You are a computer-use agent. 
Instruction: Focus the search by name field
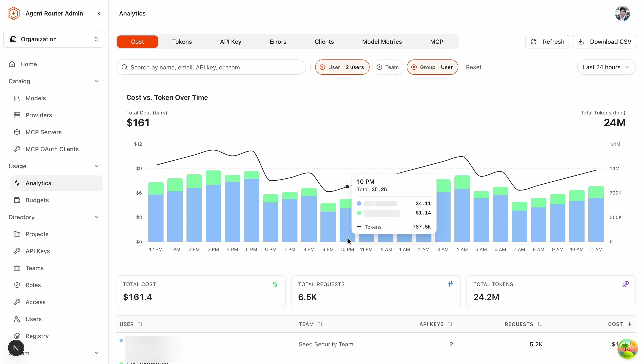pyautogui.click(x=211, y=67)
